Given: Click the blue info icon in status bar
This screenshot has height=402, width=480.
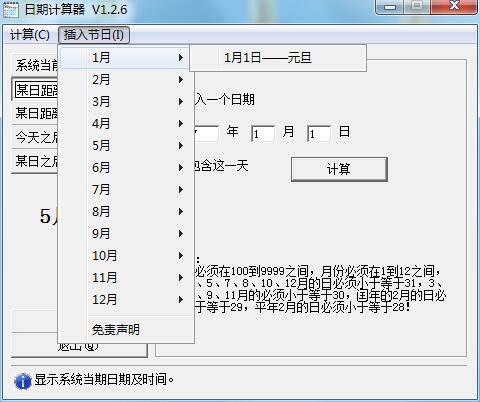Looking at the screenshot, I should click(23, 381).
